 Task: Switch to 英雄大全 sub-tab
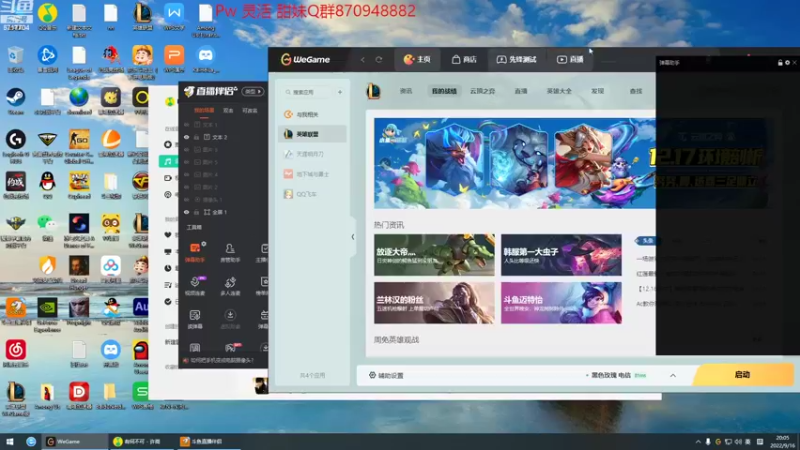coord(559,91)
